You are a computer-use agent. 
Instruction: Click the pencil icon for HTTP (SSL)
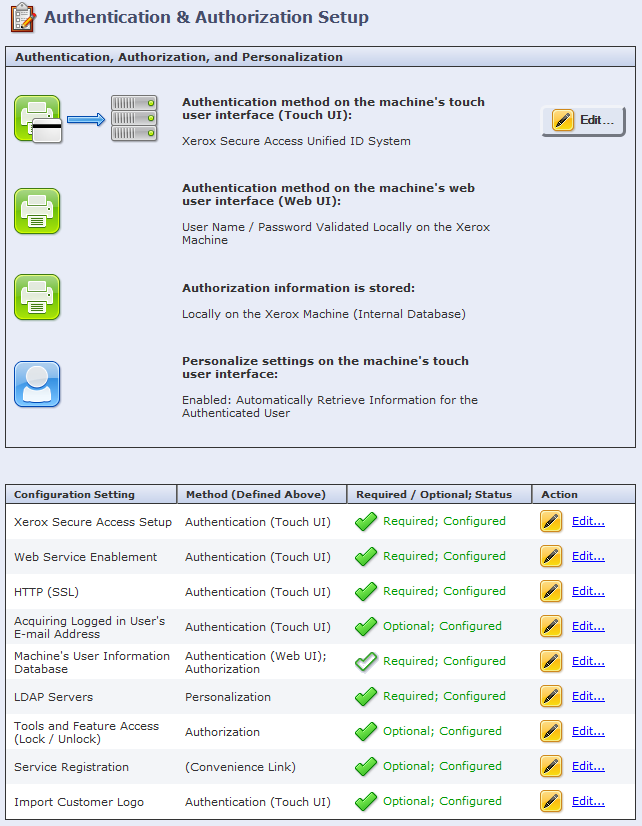pos(551,591)
